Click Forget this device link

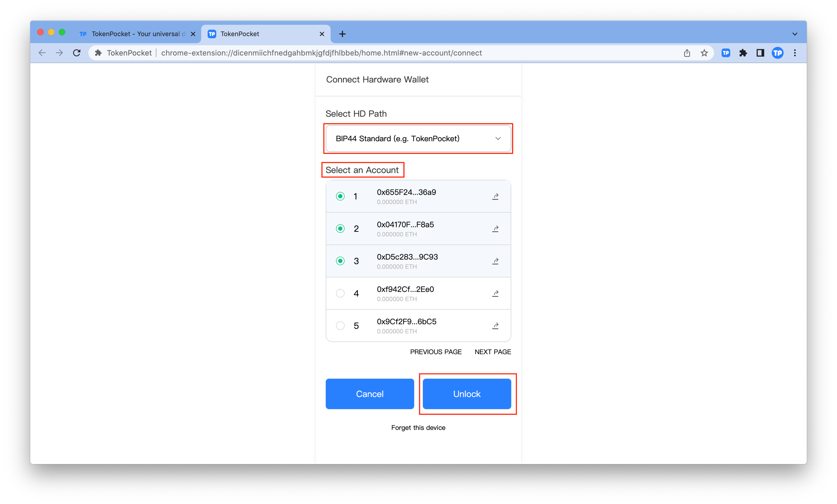pyautogui.click(x=418, y=428)
